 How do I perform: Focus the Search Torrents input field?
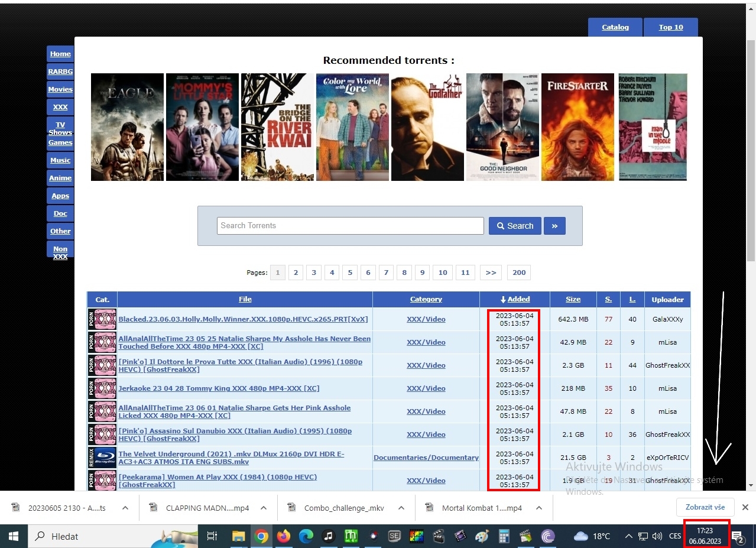click(x=350, y=226)
